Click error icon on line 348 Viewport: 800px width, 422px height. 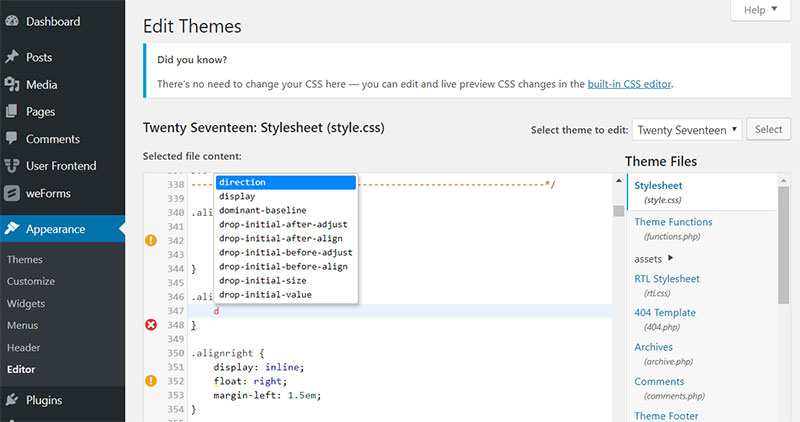151,325
